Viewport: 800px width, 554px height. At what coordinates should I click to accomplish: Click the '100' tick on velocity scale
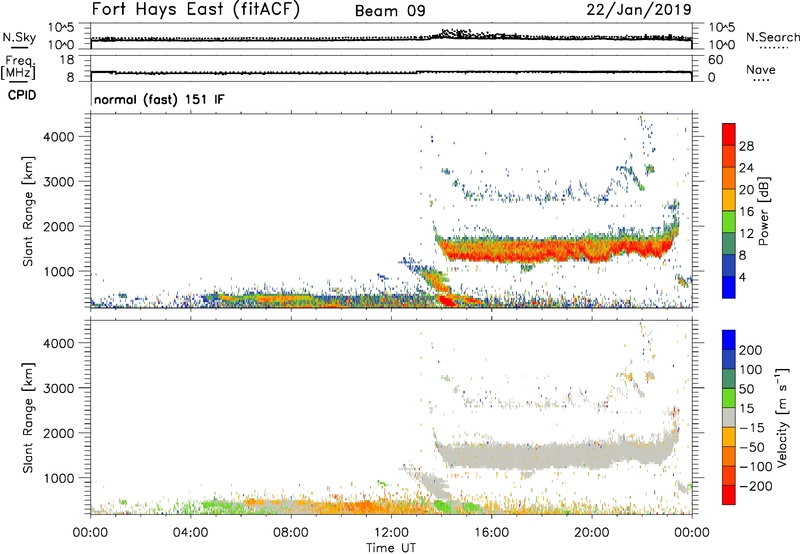pos(751,370)
